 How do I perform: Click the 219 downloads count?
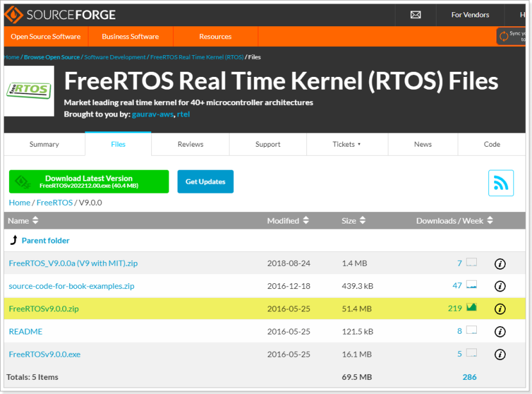(x=454, y=308)
